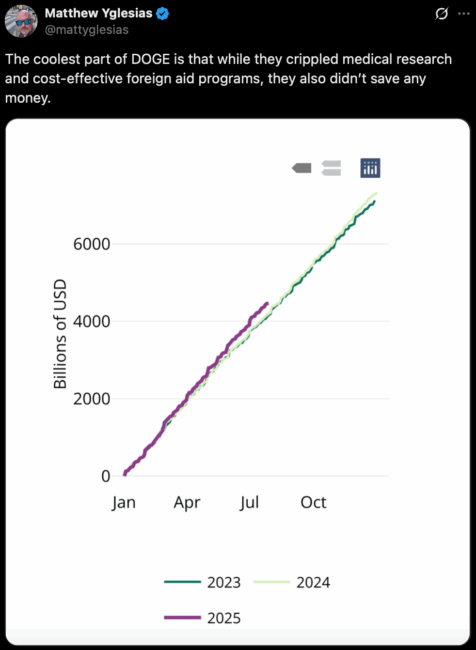The height and width of the screenshot is (650, 476).
Task: Click the 6000 y-axis tick label
Action: 92,244
